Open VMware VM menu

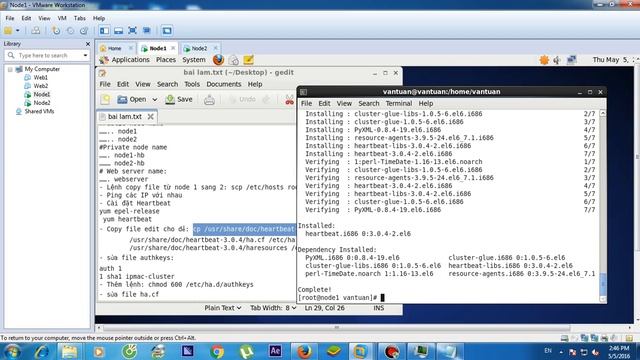point(62,18)
